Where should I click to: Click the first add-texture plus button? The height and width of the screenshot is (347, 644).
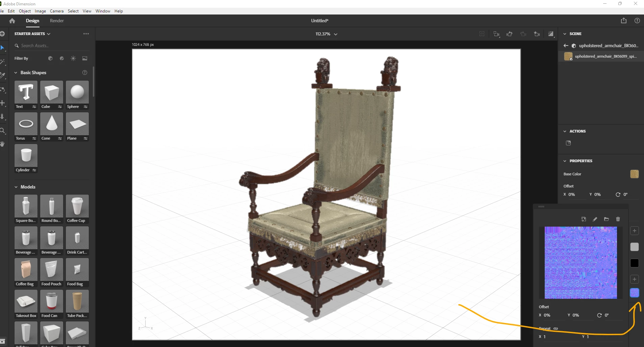point(635,231)
